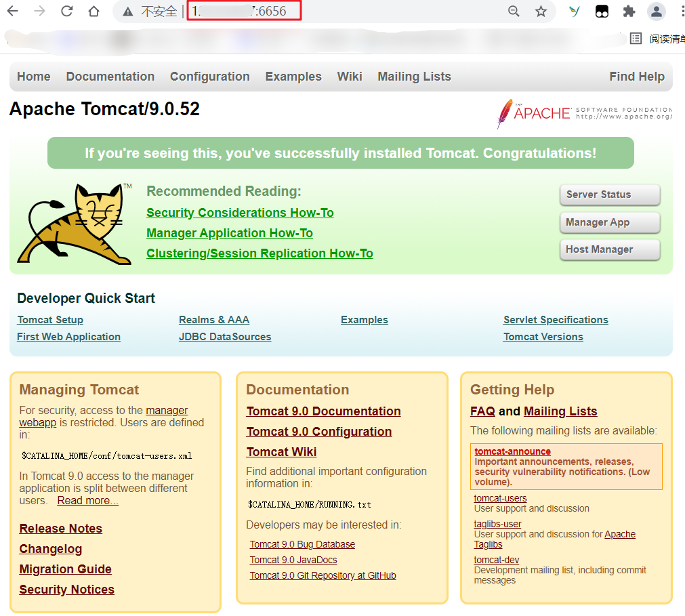Image resolution: width=685 pixels, height=616 pixels.
Task: Open the Changelog link
Action: pos(51,549)
